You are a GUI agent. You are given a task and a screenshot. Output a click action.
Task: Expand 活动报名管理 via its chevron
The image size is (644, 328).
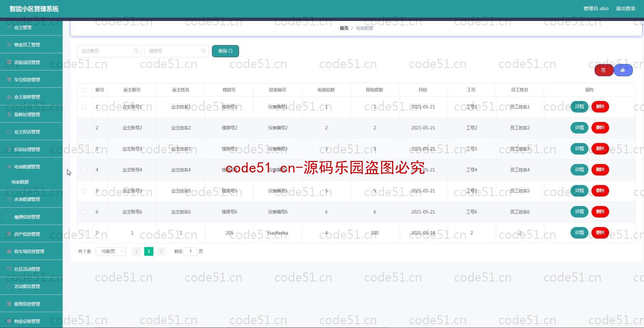[x=55, y=286]
